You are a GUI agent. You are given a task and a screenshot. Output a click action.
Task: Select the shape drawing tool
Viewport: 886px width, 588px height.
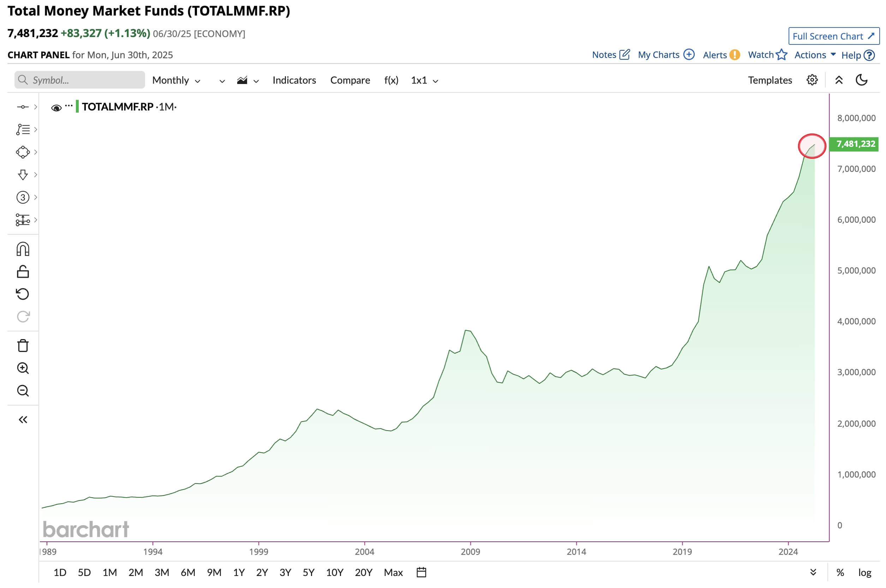pos(23,152)
